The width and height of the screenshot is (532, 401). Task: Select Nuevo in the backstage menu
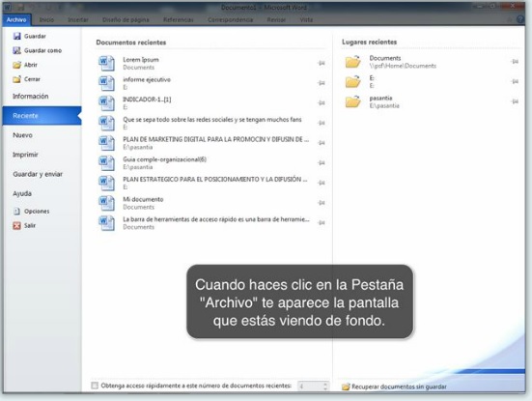[23, 135]
